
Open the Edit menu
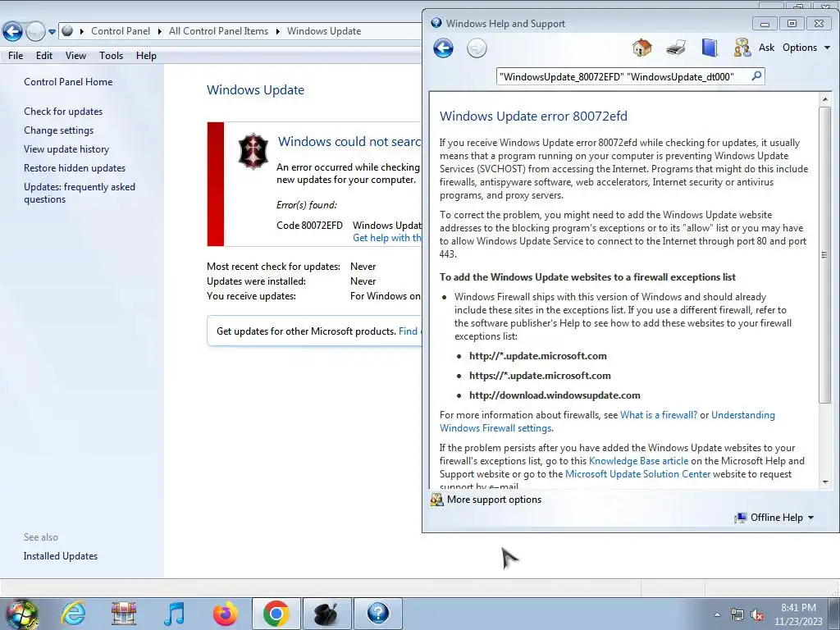coord(44,55)
